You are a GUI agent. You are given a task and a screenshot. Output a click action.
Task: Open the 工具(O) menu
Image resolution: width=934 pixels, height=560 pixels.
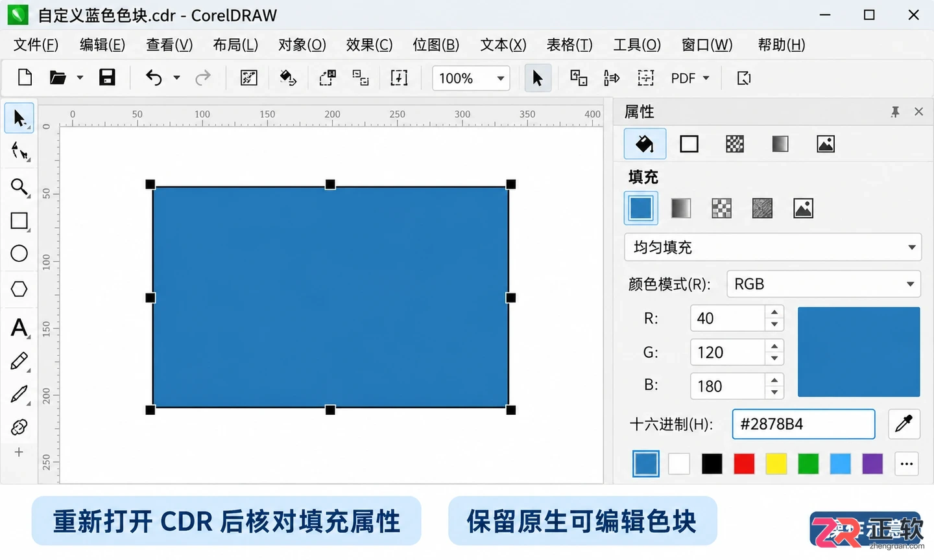tap(637, 45)
